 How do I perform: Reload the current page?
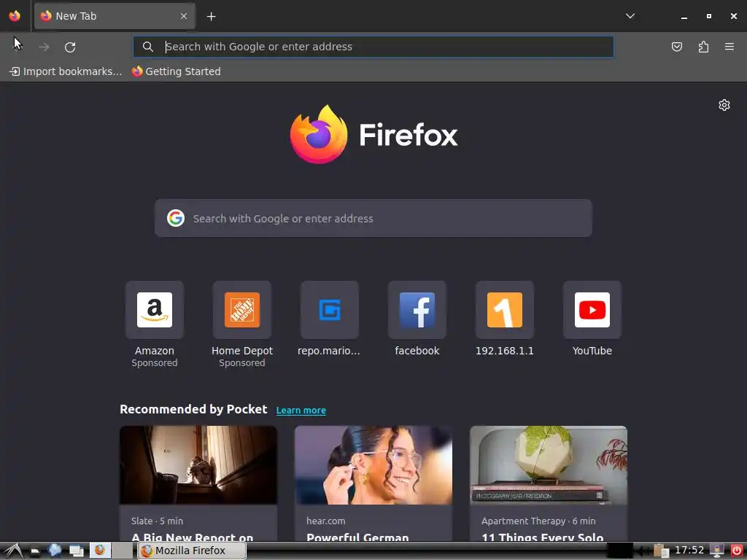coord(70,47)
